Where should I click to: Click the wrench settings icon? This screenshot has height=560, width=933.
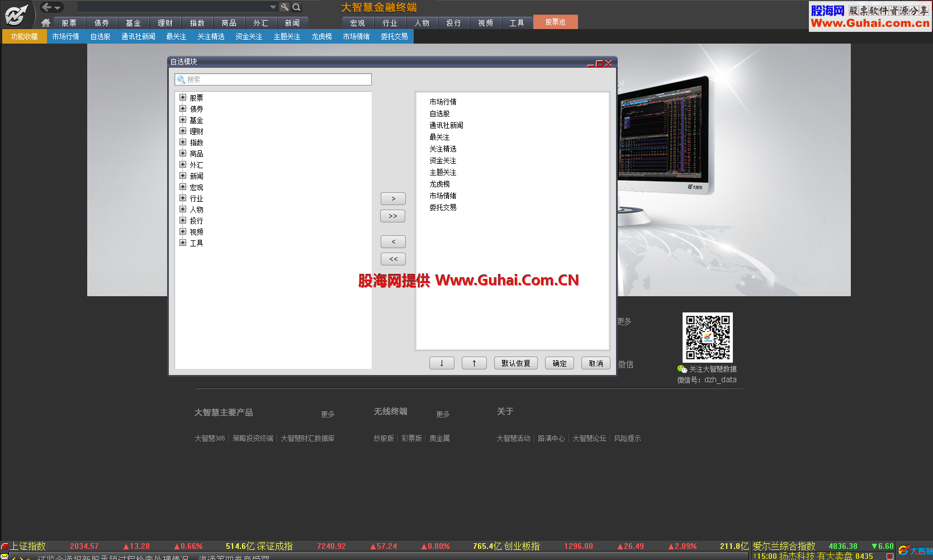[285, 7]
